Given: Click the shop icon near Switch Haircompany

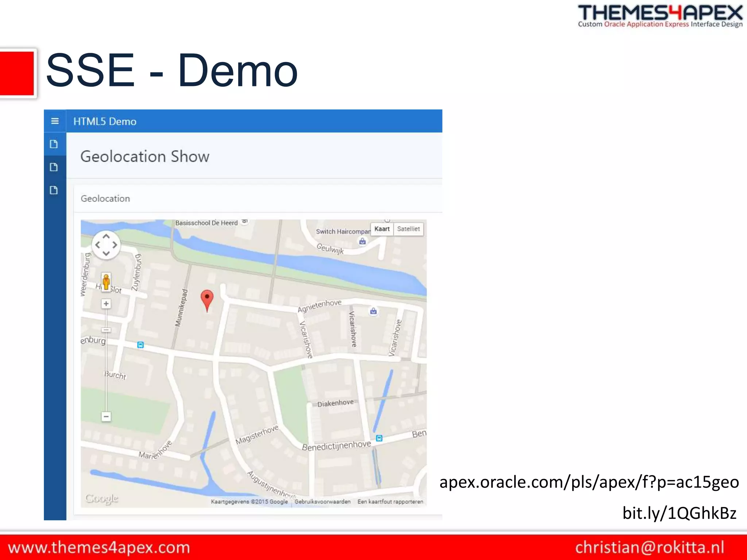Looking at the screenshot, I should tap(363, 241).
